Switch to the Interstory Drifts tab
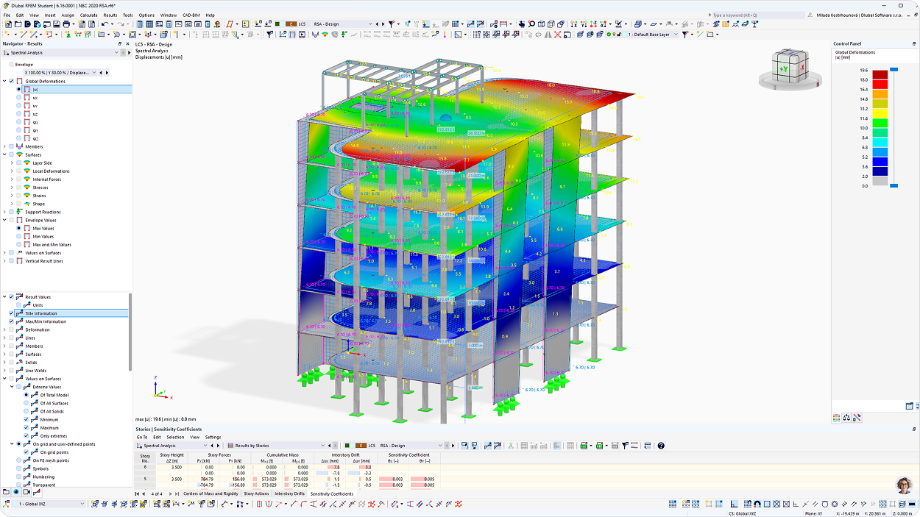The width and height of the screenshot is (920, 517). (290, 494)
